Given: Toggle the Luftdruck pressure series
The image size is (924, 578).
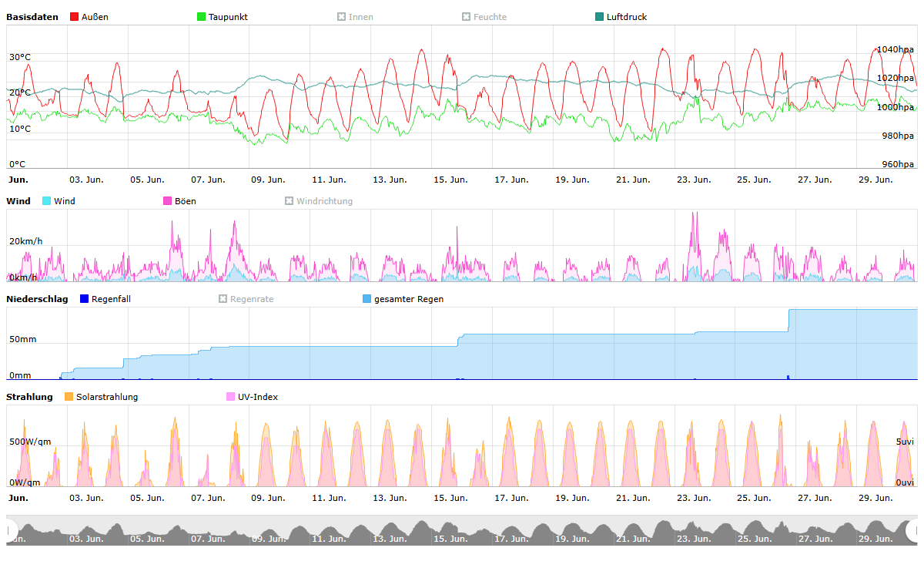Looking at the screenshot, I should [600, 17].
